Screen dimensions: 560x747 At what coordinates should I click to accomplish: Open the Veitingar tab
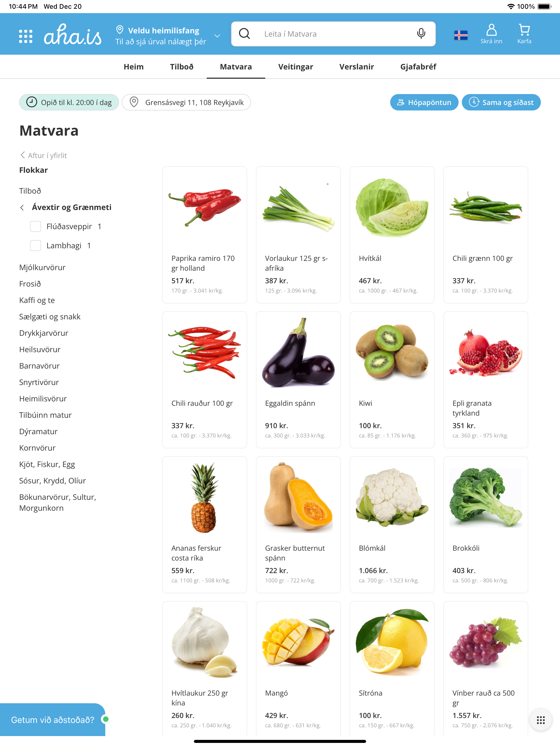coord(296,66)
